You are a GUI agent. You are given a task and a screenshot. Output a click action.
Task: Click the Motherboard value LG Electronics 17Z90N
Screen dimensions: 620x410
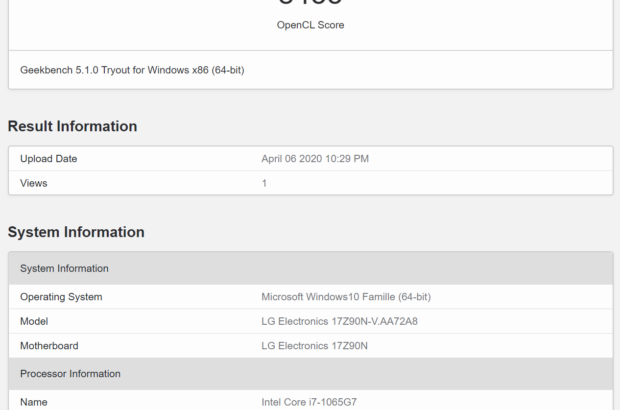point(314,346)
